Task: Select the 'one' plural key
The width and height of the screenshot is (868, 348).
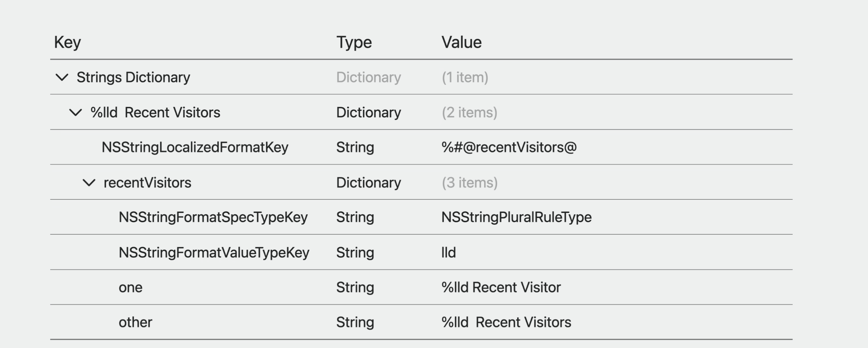Action: tap(131, 288)
